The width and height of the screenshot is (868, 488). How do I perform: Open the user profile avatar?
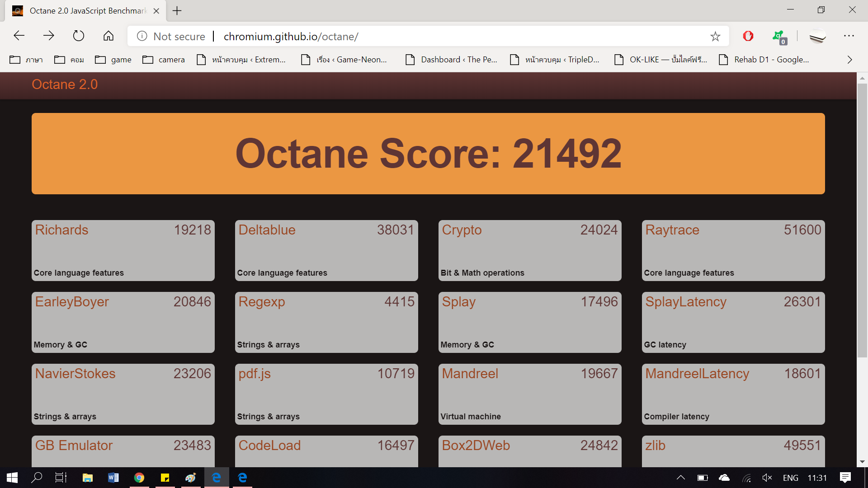[x=817, y=36]
